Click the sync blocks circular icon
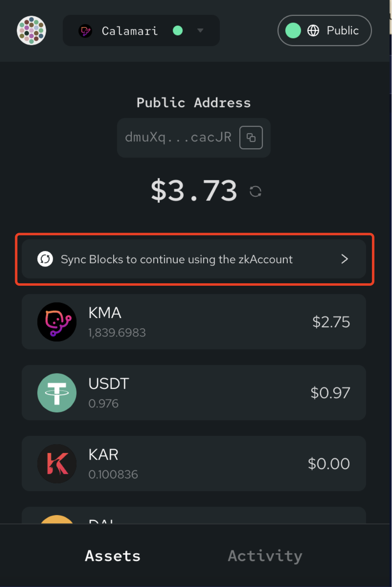 [x=45, y=259]
